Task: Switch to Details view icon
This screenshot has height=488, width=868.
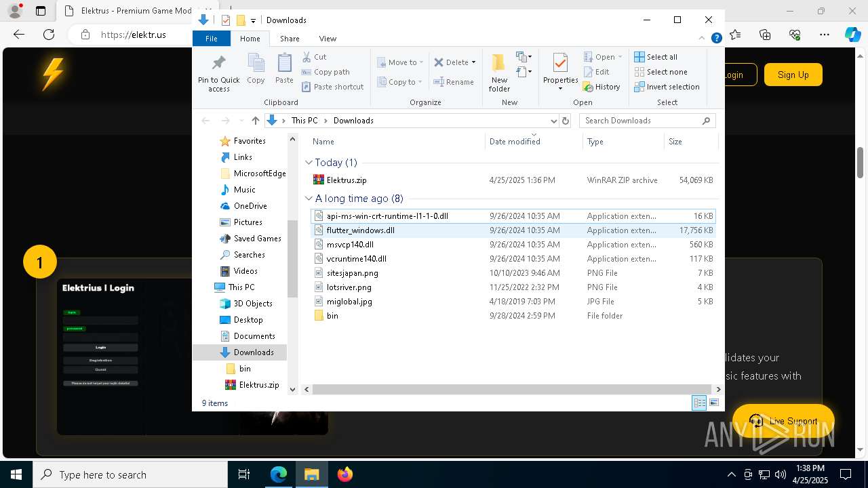Action: click(699, 403)
